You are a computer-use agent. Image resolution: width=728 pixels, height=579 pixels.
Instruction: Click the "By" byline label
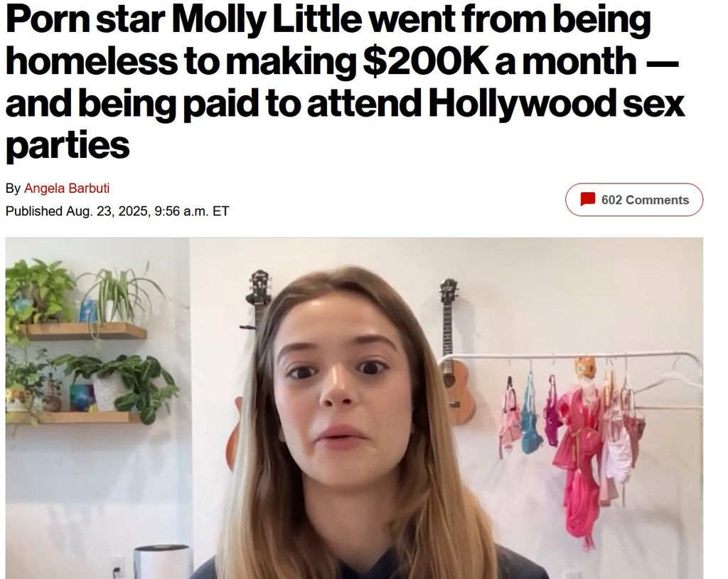(x=13, y=188)
